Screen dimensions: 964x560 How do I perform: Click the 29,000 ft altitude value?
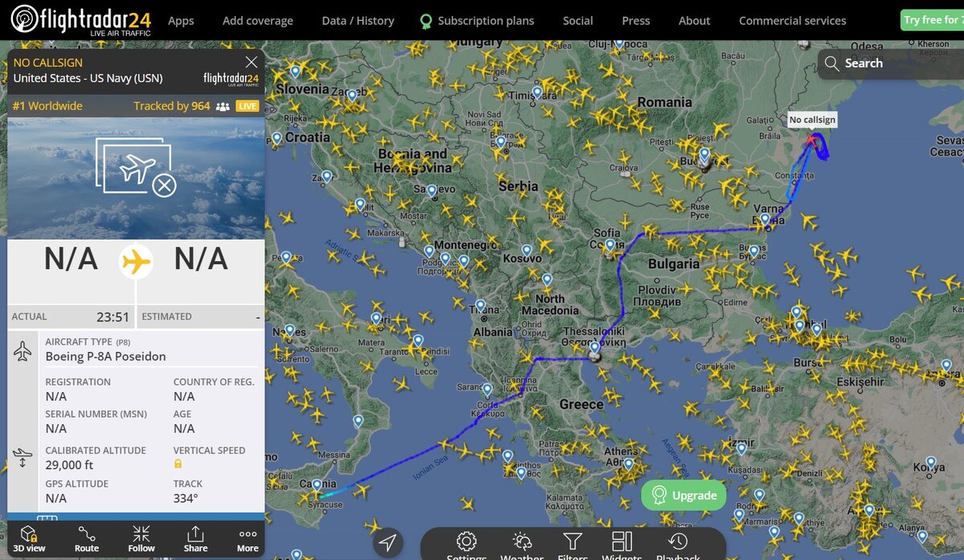click(69, 464)
